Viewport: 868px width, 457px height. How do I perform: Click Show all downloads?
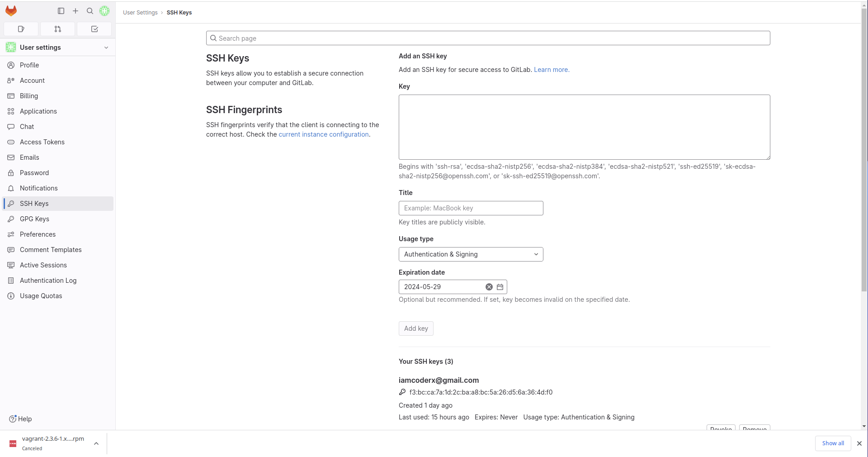point(833,443)
